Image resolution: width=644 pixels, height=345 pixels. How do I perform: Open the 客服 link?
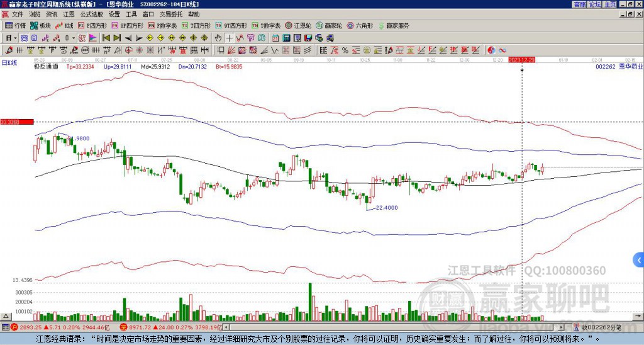580,4
